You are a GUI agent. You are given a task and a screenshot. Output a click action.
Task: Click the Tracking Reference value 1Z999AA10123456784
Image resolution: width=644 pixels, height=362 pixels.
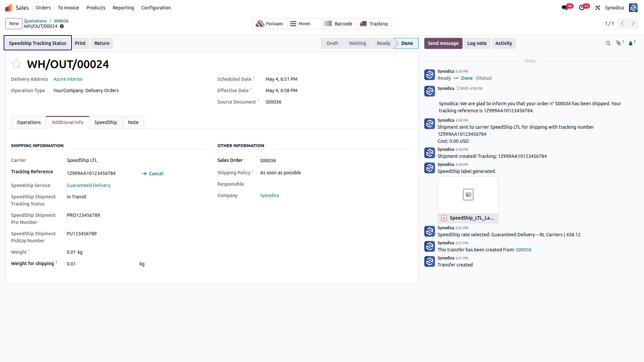click(x=91, y=173)
